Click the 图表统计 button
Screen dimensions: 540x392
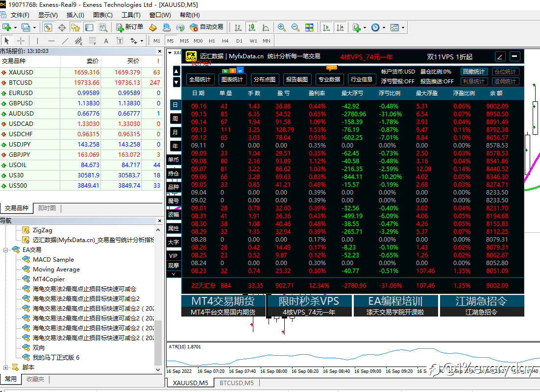pyautogui.click(x=232, y=79)
